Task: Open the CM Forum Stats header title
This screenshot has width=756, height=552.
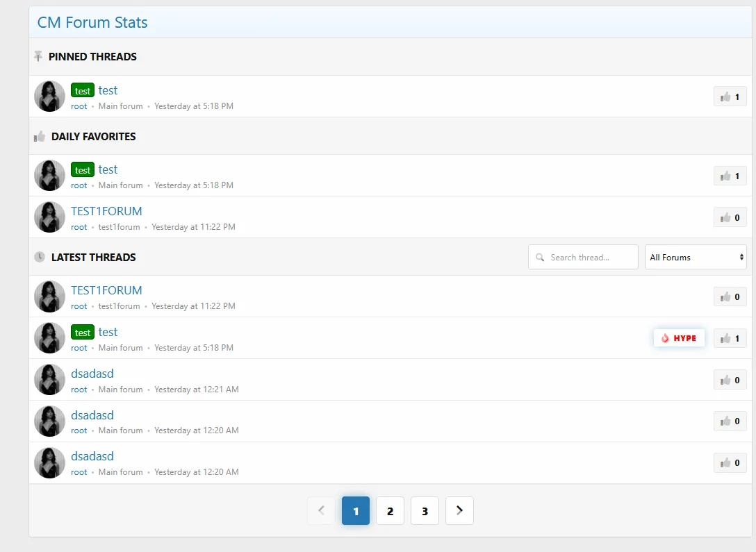Action: 92,22
